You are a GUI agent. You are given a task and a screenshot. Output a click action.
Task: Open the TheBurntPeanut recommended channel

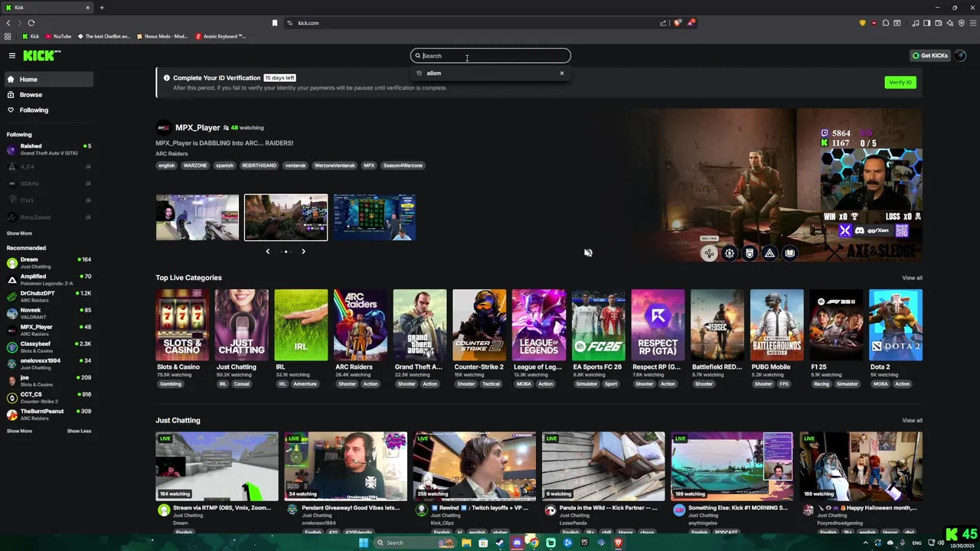pyautogui.click(x=47, y=414)
